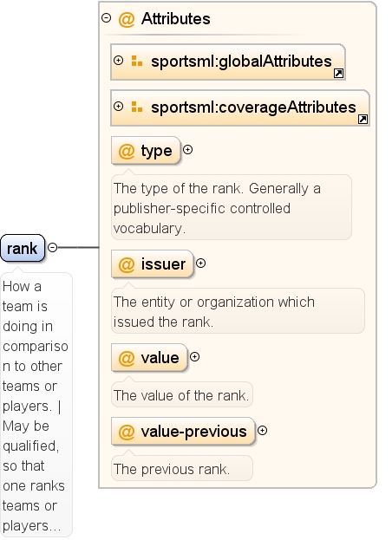Click the @ icon on value-previous
Viewport: 392px width, 540px height.
(127, 432)
